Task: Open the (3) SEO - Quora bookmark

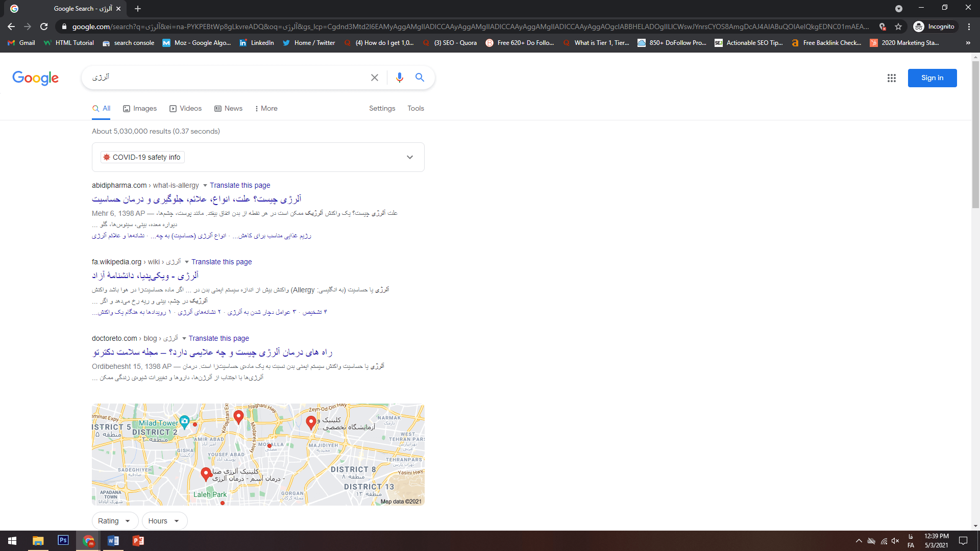Action: click(450, 43)
